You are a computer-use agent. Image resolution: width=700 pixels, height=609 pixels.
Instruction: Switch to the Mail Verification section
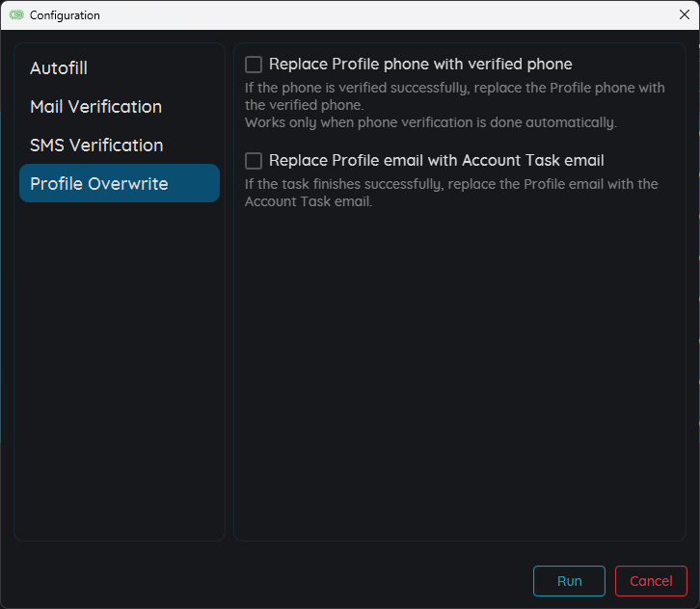click(x=95, y=107)
